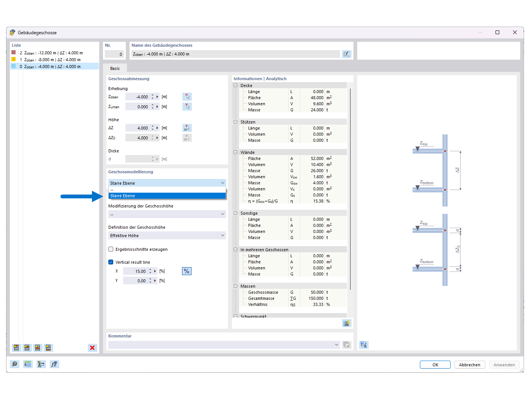The width and height of the screenshot is (532, 399).
Task: Confirm the dialog with OK
Action: 435,365
